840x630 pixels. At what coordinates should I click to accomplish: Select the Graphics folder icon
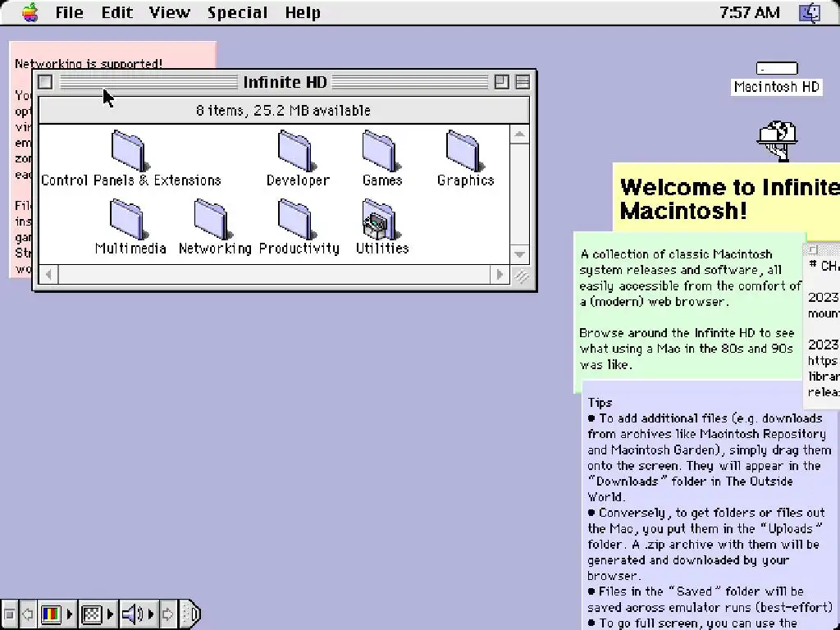[465, 151]
